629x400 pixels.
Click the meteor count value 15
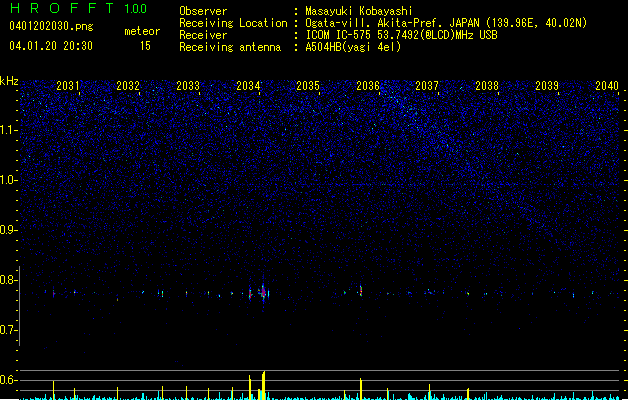point(145,46)
